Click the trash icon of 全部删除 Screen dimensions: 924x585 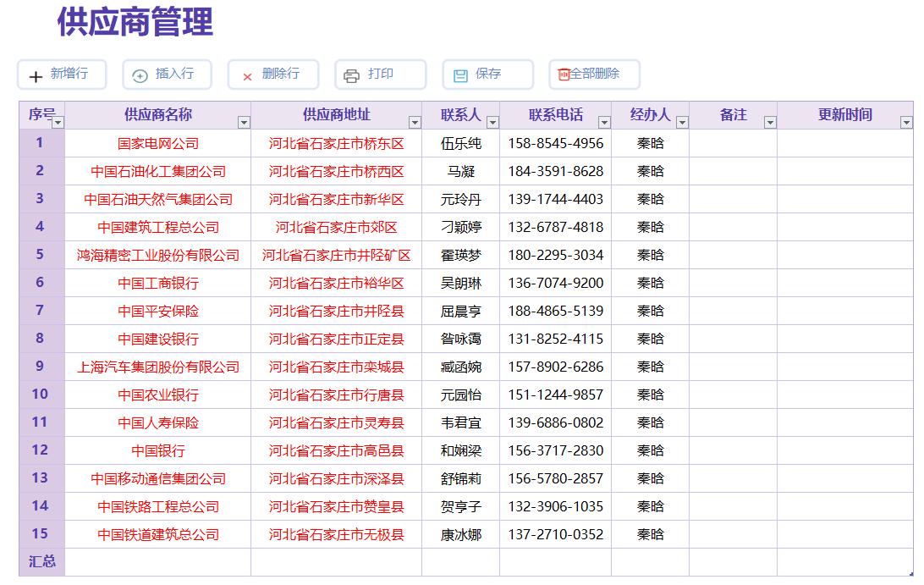pyautogui.click(x=564, y=75)
